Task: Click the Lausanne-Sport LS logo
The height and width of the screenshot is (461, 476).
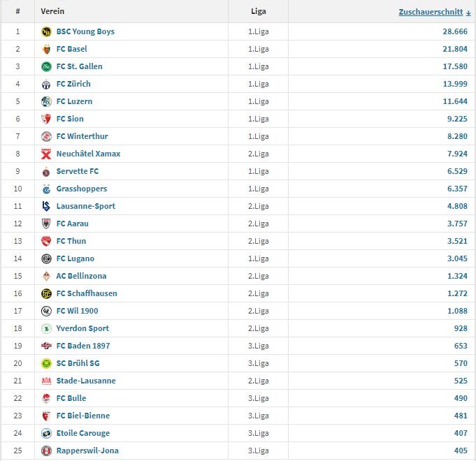Action: point(46,206)
